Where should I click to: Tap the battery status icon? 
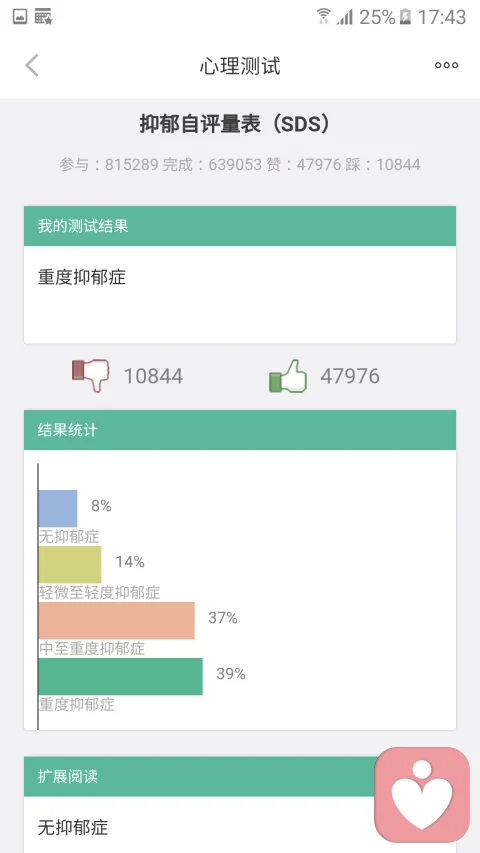(x=405, y=17)
